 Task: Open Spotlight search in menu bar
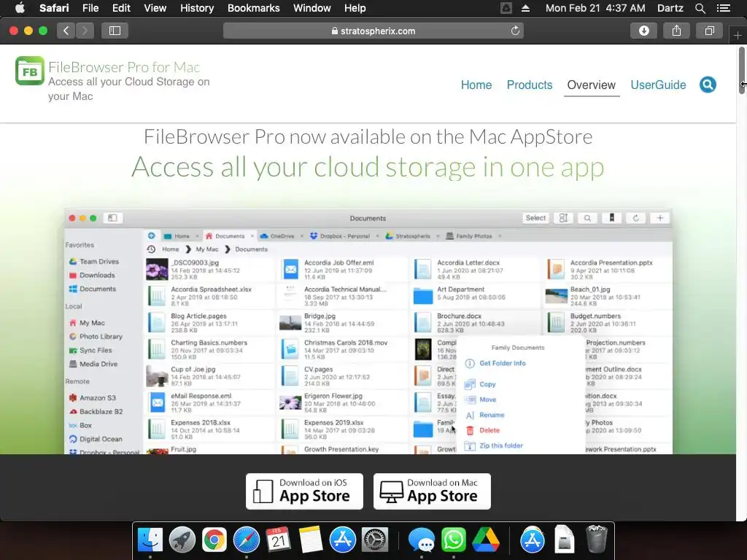pos(700,8)
